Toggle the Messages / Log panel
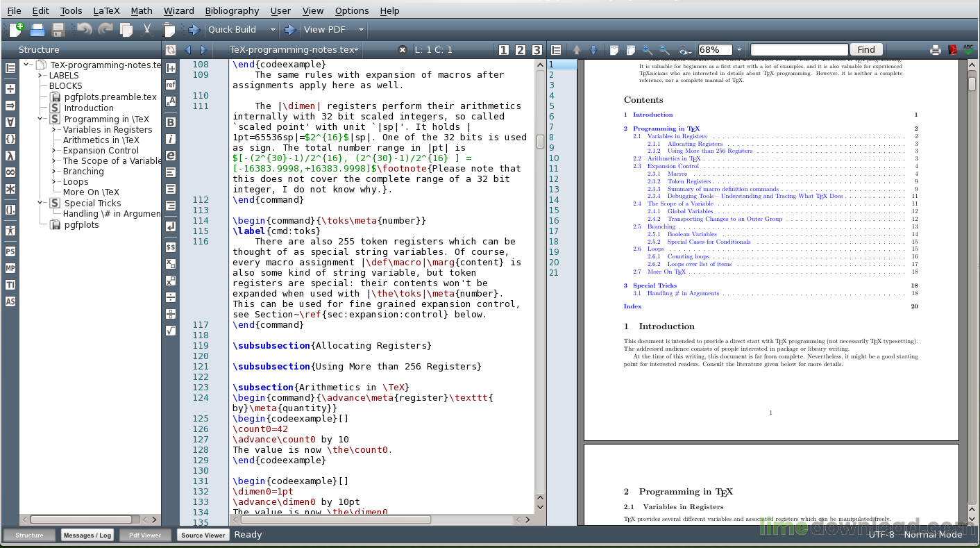Image resolution: width=980 pixels, height=548 pixels. pyautogui.click(x=87, y=535)
